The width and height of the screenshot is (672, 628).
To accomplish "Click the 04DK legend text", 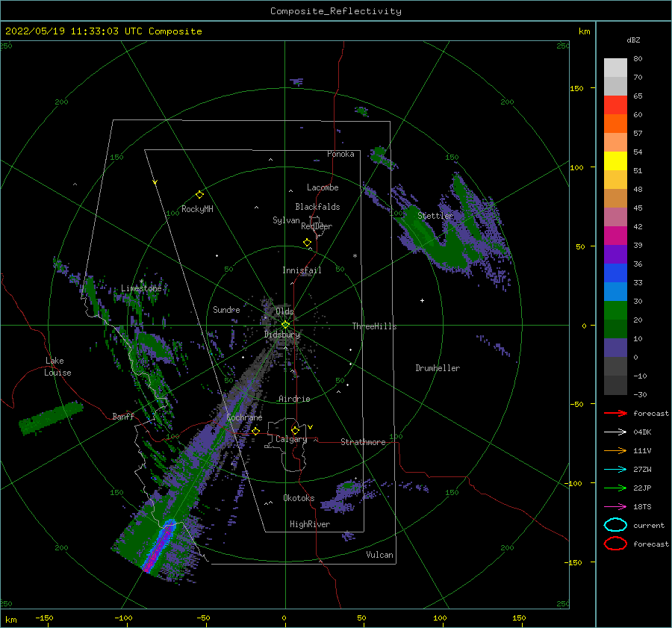I will click(x=642, y=432).
